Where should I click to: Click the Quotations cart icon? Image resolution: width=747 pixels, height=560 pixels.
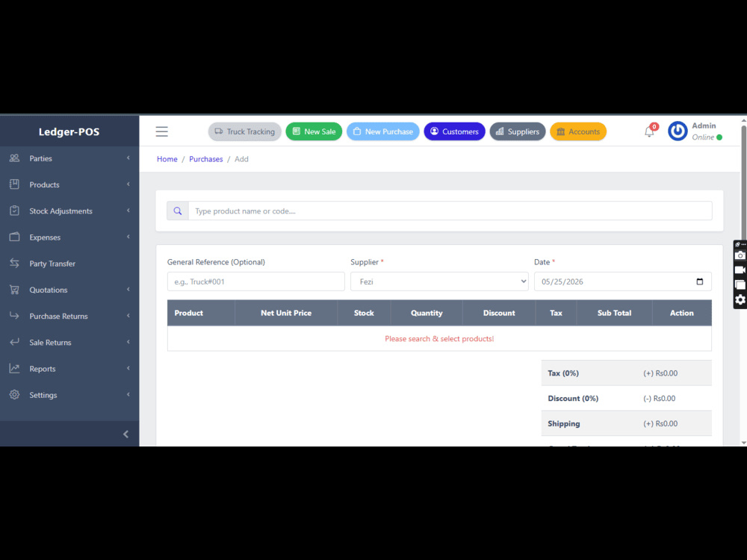pyautogui.click(x=14, y=290)
